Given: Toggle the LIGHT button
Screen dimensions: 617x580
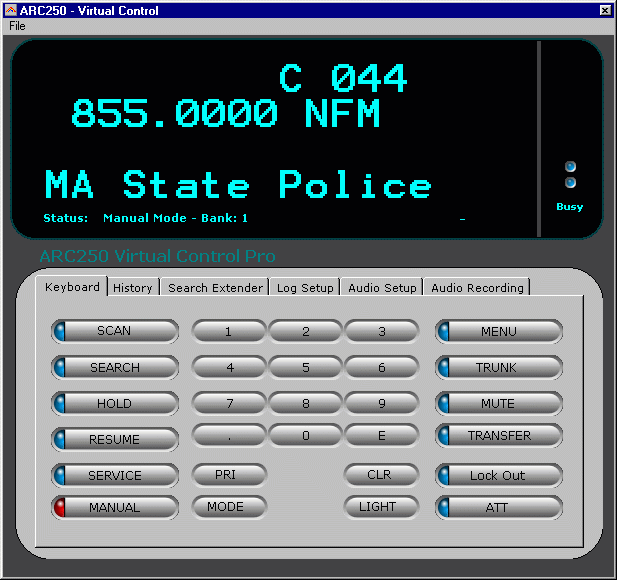Looking at the screenshot, I should [x=381, y=507].
